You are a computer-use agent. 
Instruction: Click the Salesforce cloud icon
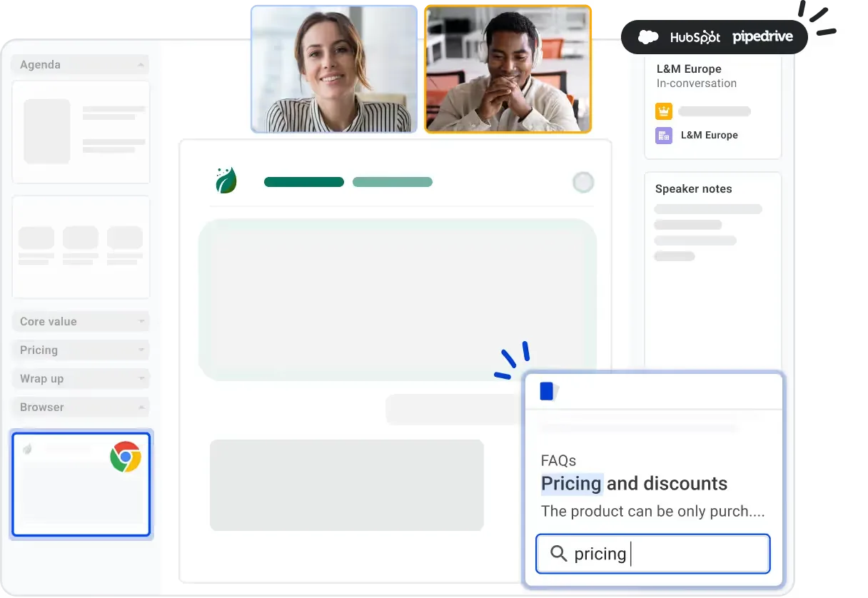pyautogui.click(x=648, y=37)
